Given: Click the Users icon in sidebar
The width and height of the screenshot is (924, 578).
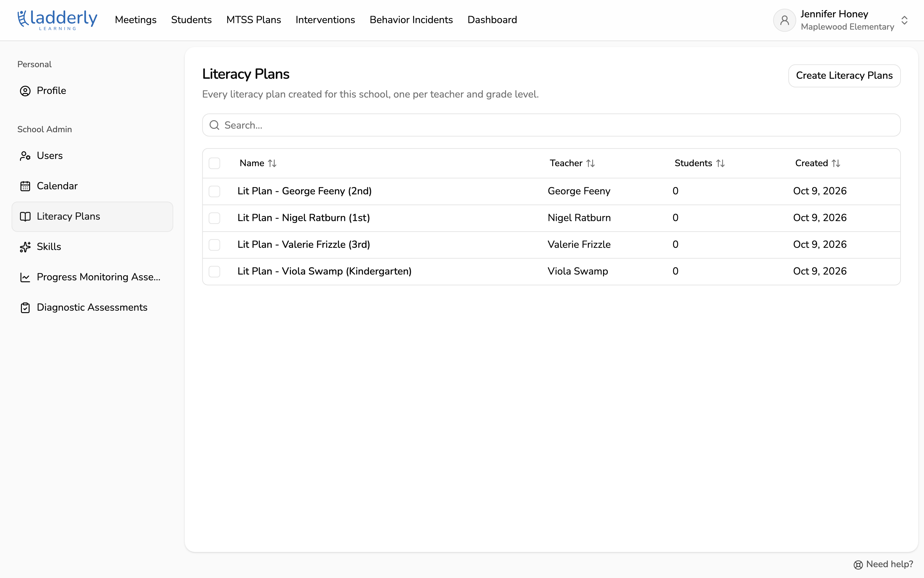Looking at the screenshot, I should [x=25, y=156].
